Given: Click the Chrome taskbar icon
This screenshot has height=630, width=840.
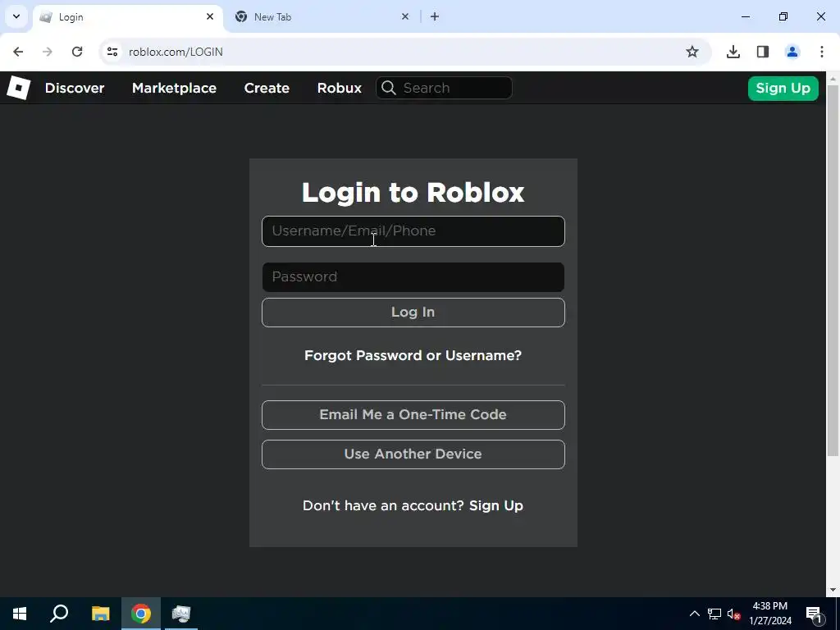Looking at the screenshot, I should [x=141, y=614].
